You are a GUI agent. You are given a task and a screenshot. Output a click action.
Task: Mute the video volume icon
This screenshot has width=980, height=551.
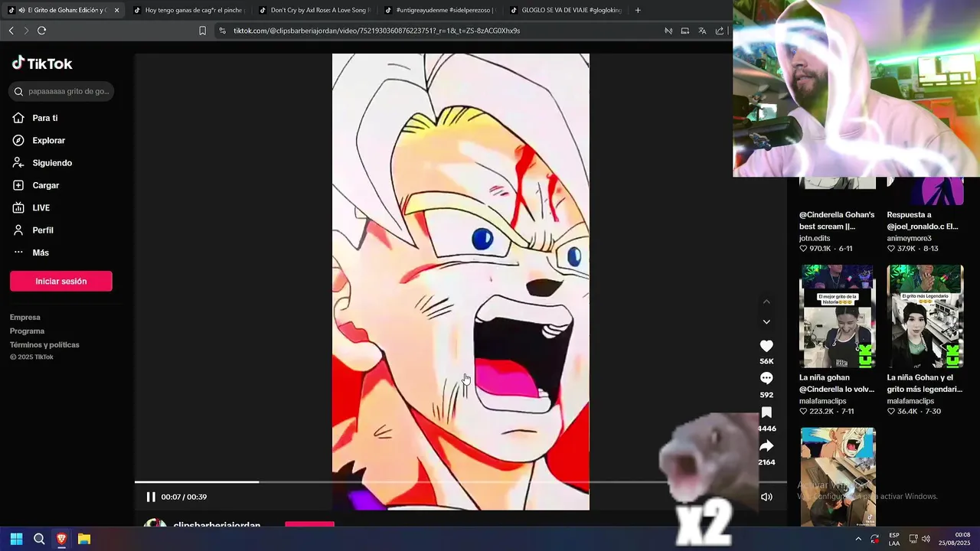click(766, 497)
